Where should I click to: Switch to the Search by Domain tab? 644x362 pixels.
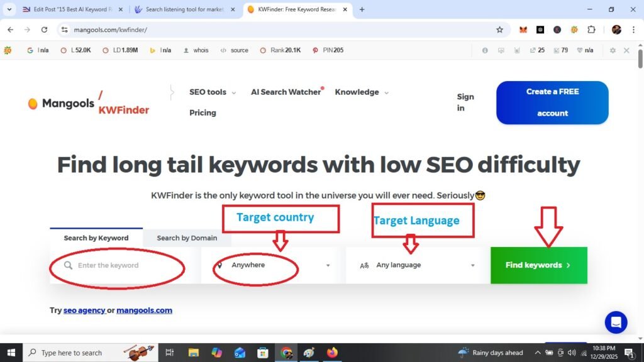coord(186,238)
